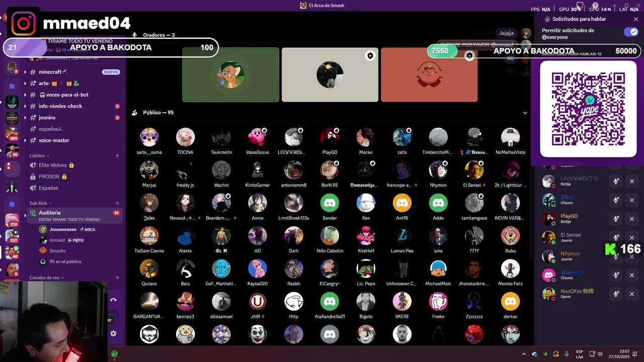Join Elite Wolves voice channel
Viewport: 644px width, 362px height.
(74, 165)
